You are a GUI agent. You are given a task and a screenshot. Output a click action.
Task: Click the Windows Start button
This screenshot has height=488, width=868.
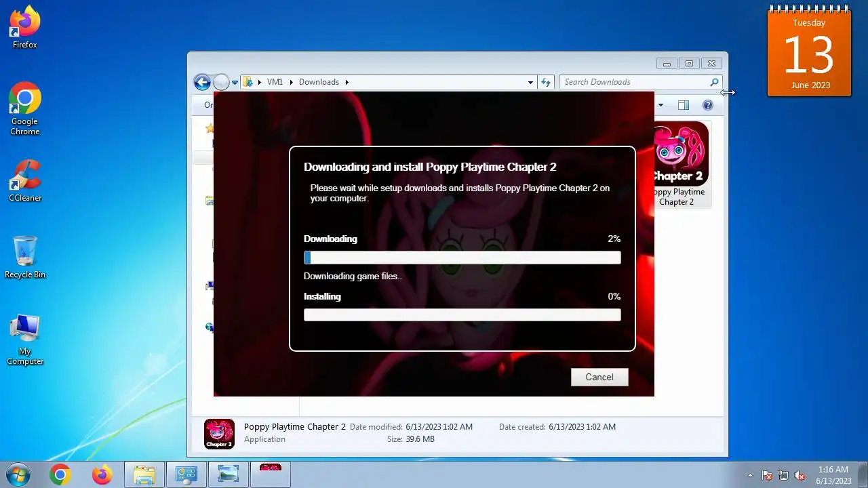[18, 474]
